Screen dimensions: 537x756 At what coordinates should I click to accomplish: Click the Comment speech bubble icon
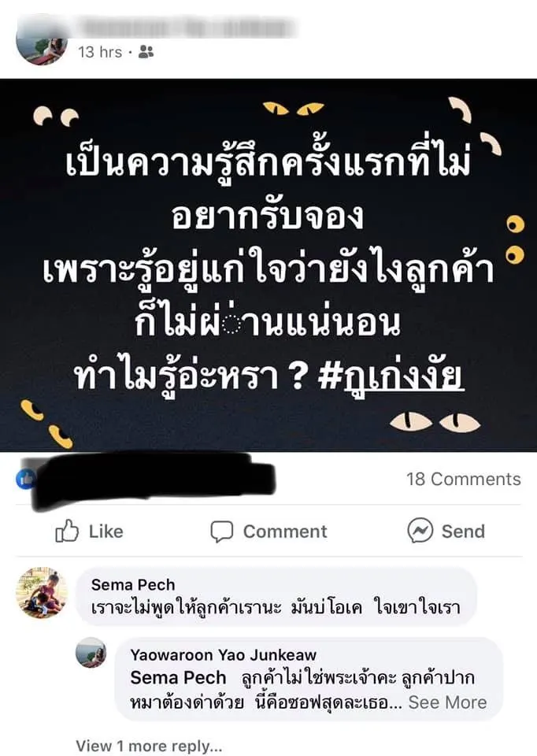click(x=222, y=532)
